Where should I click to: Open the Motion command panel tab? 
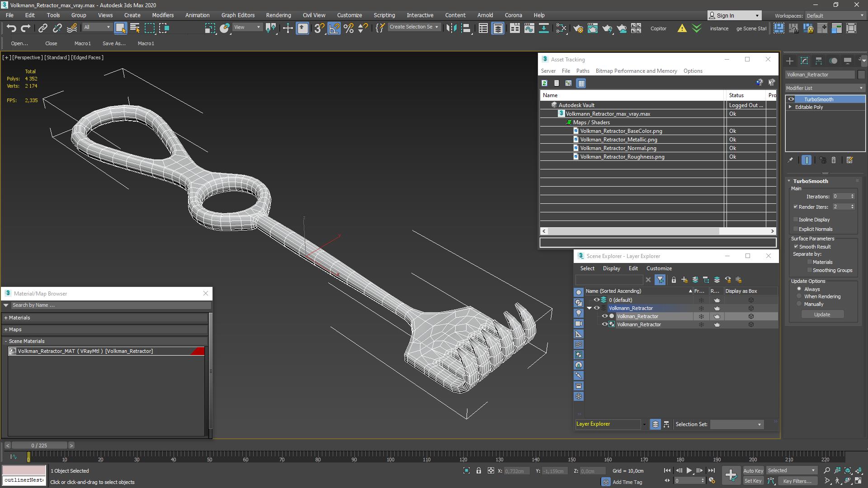(x=833, y=61)
